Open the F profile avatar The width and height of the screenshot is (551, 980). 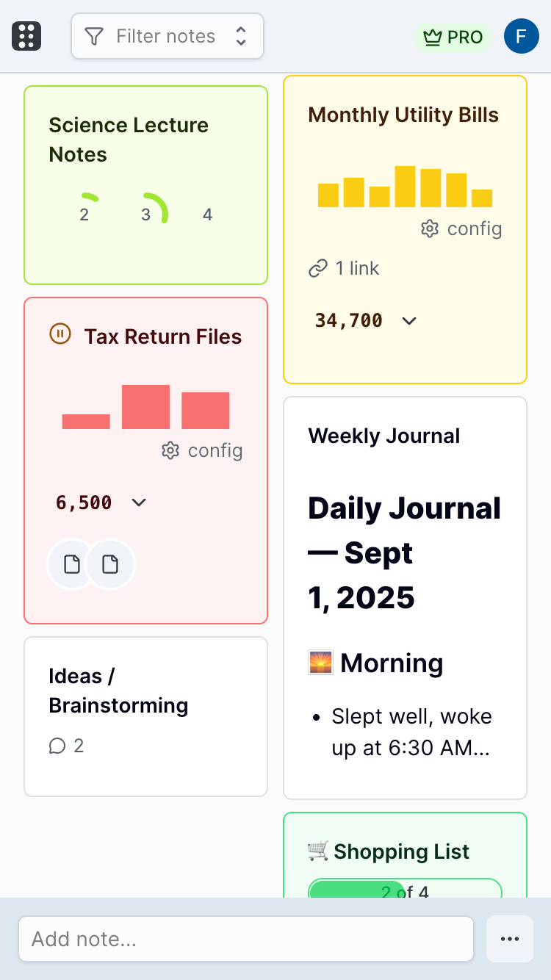click(521, 35)
